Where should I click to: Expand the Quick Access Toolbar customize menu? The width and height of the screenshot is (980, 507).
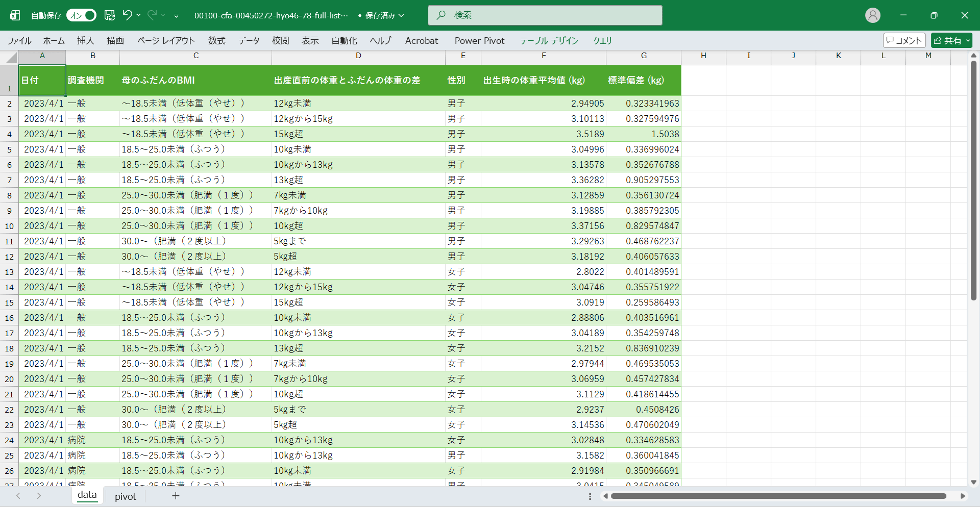click(x=176, y=16)
